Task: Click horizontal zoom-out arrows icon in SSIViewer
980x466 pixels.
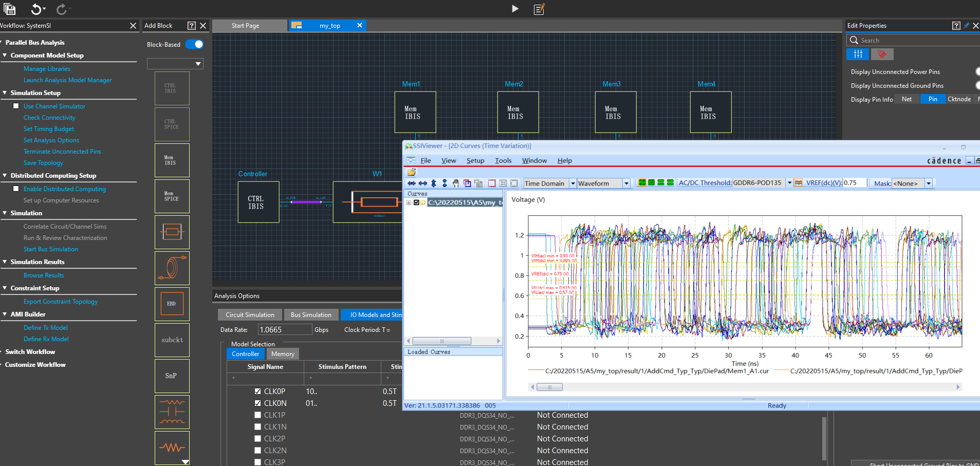Action: pyautogui.click(x=423, y=183)
